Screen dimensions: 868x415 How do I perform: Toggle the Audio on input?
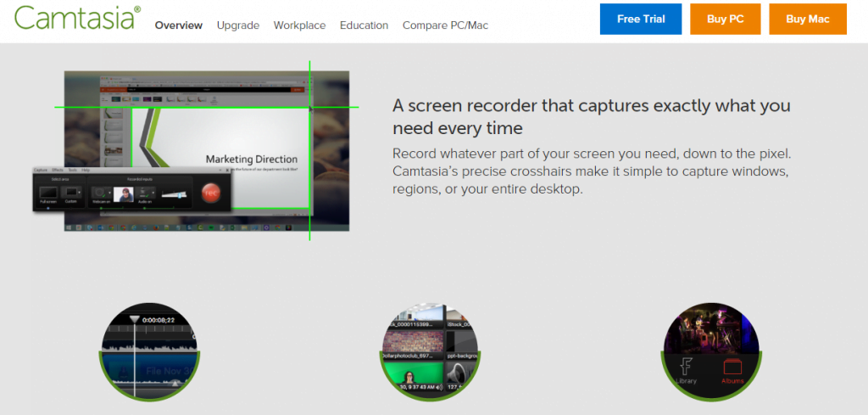143,193
